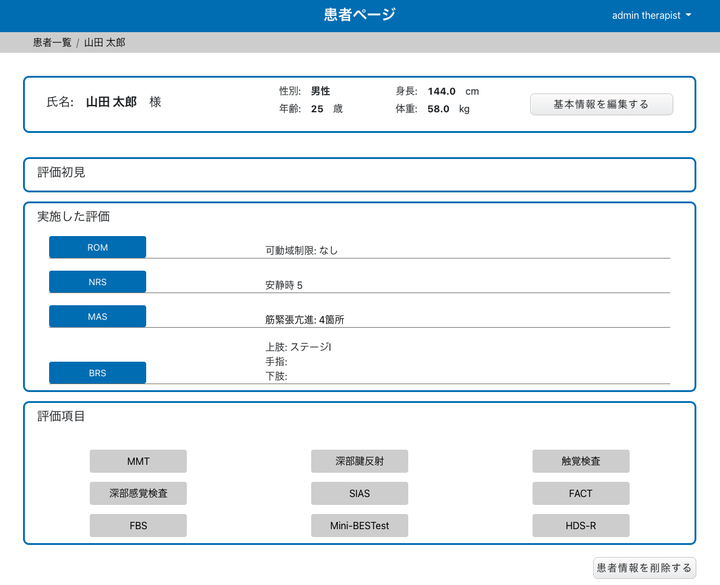Start the FACT evaluation

581,493
